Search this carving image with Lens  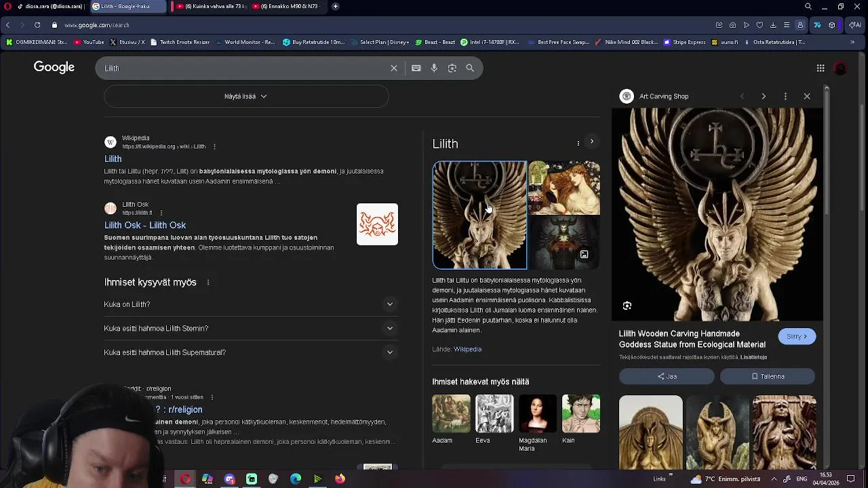click(x=627, y=306)
